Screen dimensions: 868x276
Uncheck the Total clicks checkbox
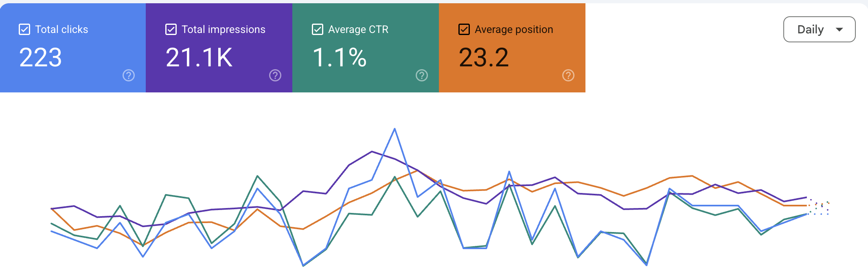tap(24, 29)
